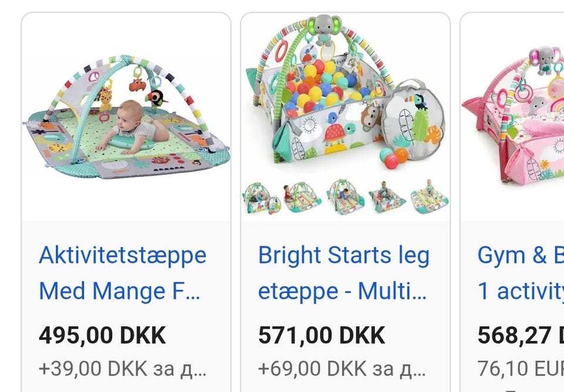Open the Gym & B... activity product link
Image resolution: width=564 pixels, height=392 pixels.
click(x=521, y=273)
